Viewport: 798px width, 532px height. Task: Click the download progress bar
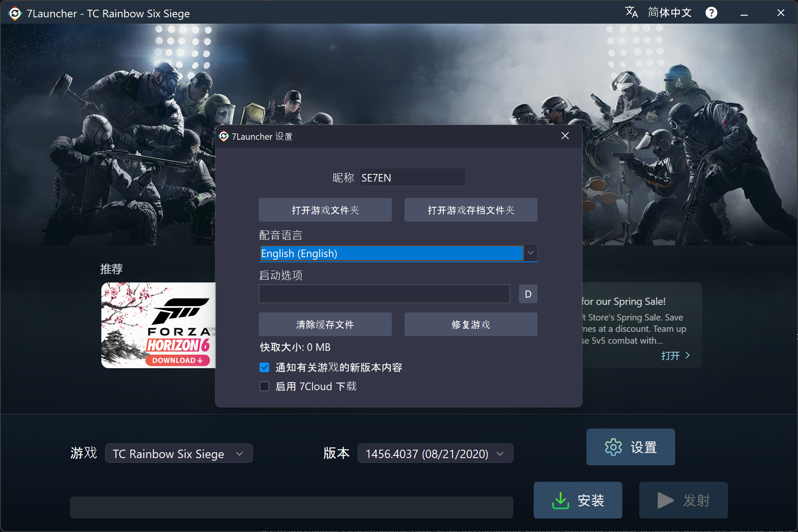tap(291, 507)
